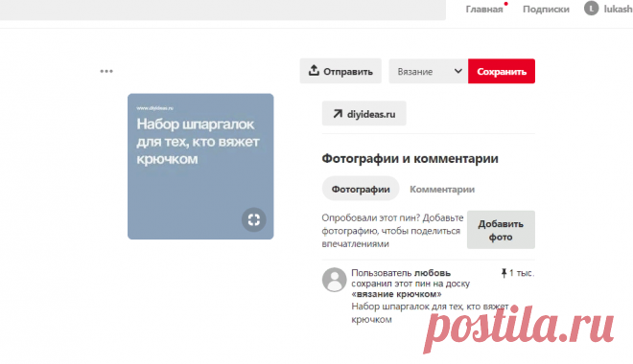This screenshot has height=364, width=633.
Task: Open the pin thumbnail Набор шпаргалок
Action: (200, 167)
